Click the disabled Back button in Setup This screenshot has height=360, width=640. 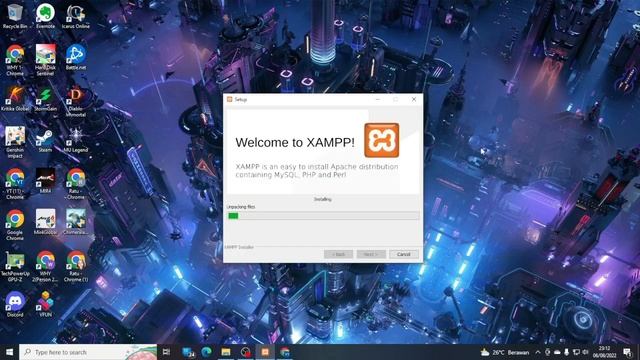pyautogui.click(x=338, y=254)
